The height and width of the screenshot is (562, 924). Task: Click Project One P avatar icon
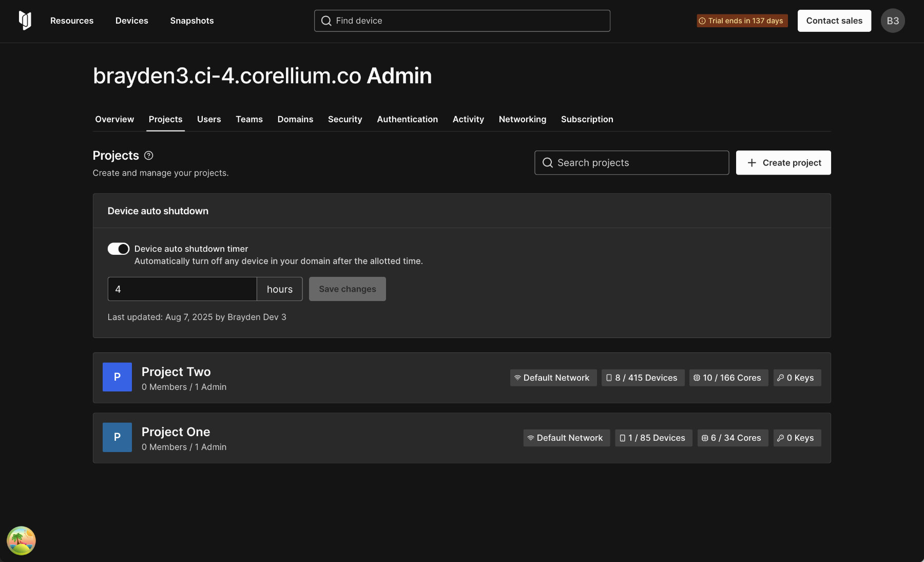(117, 437)
